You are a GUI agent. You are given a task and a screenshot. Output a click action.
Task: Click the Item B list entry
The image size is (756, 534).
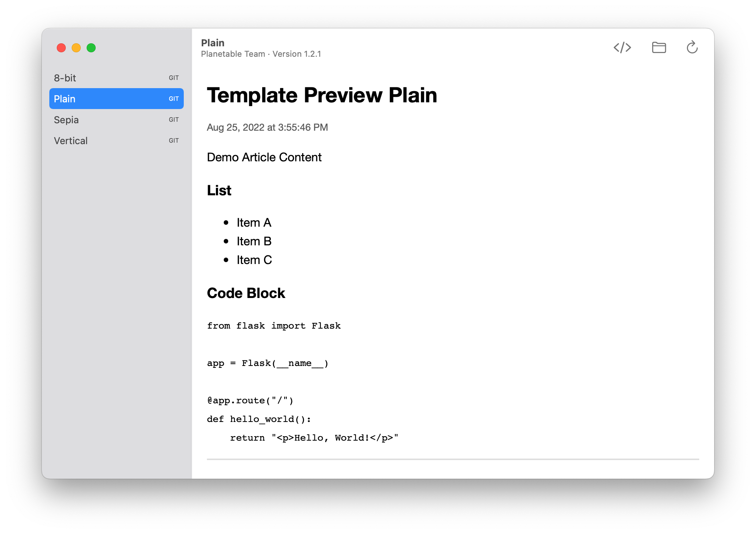[x=254, y=241]
